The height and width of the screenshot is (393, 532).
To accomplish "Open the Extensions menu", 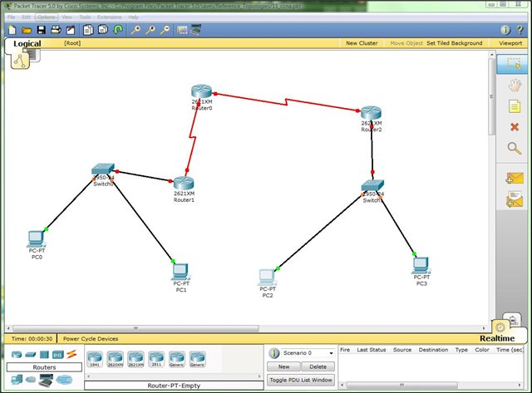I will (x=109, y=17).
